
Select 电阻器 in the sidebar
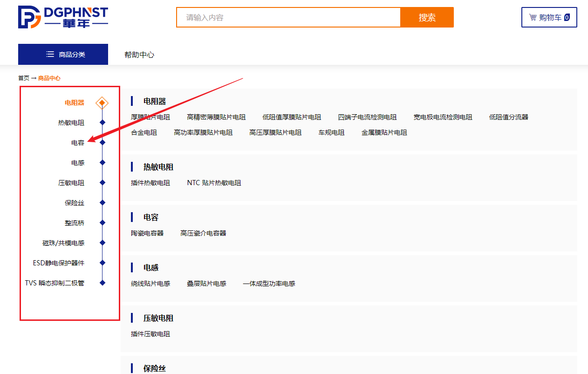coord(75,103)
